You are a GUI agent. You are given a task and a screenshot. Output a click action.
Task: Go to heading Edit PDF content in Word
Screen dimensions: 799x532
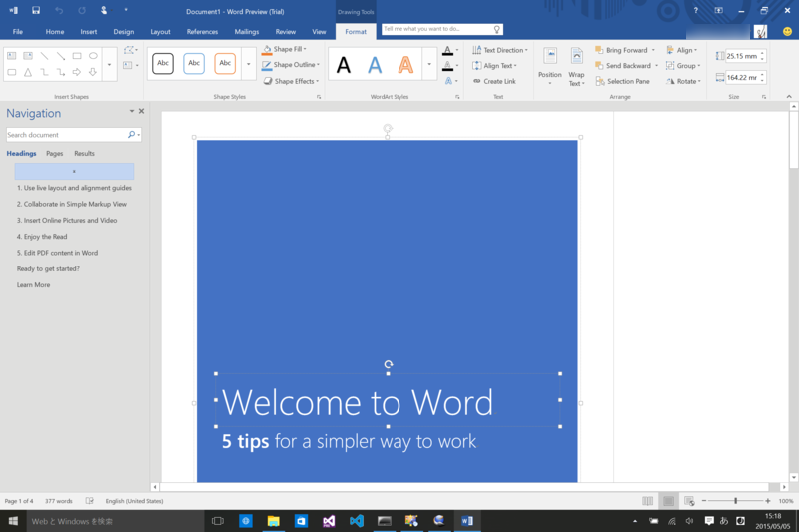pyautogui.click(x=57, y=253)
